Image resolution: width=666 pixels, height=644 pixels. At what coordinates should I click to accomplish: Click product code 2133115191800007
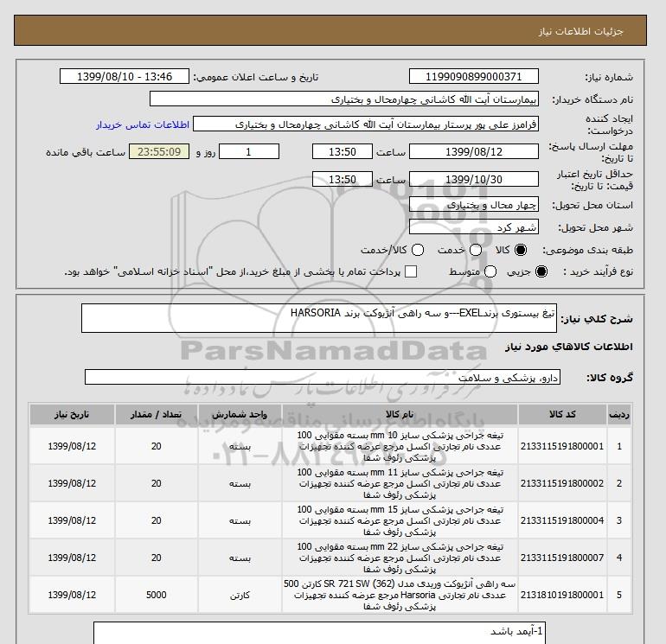coord(562,558)
